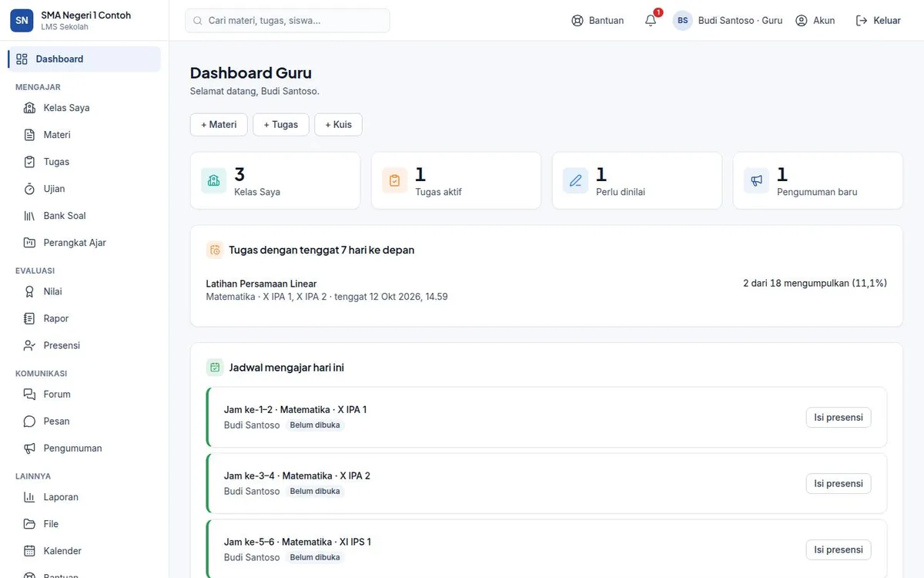
Task: Click the SMA Negeri 1 Contoh title
Action: coord(86,15)
